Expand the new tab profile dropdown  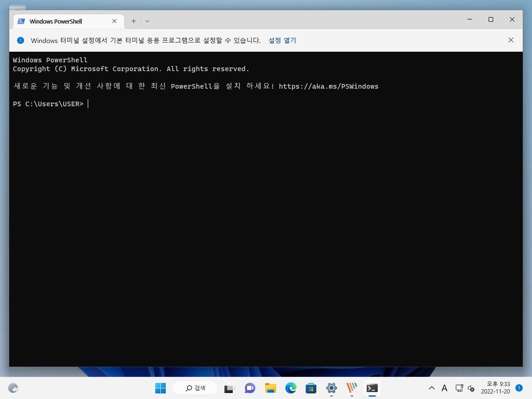(147, 21)
